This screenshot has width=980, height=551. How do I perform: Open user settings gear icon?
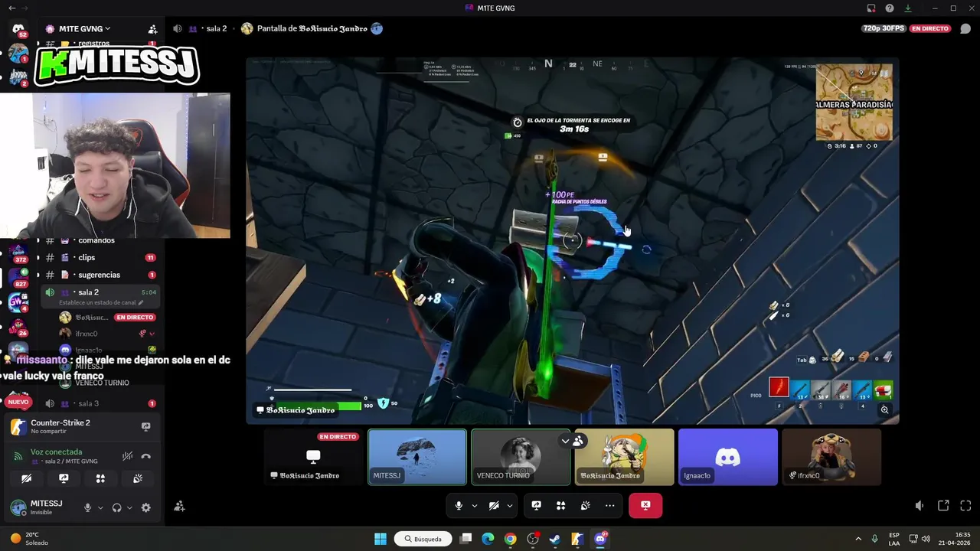point(146,507)
